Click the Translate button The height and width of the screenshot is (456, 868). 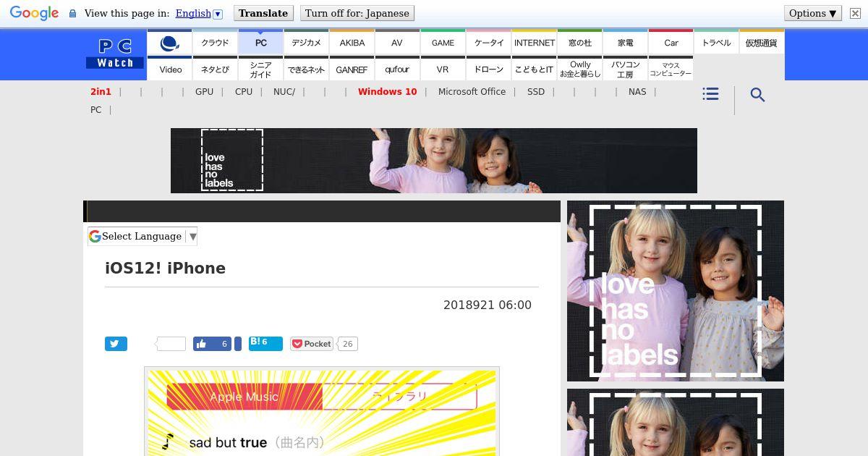(263, 13)
